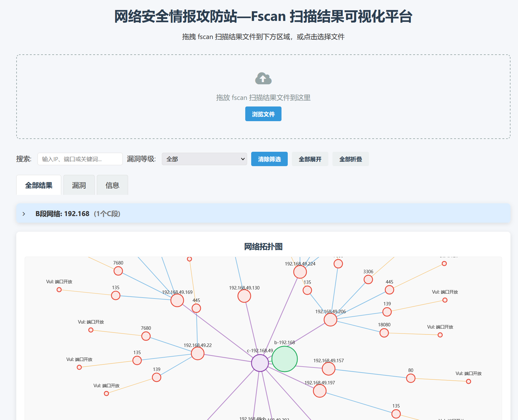Click port 445 node linked to 192.168.49.206

[x=389, y=290]
